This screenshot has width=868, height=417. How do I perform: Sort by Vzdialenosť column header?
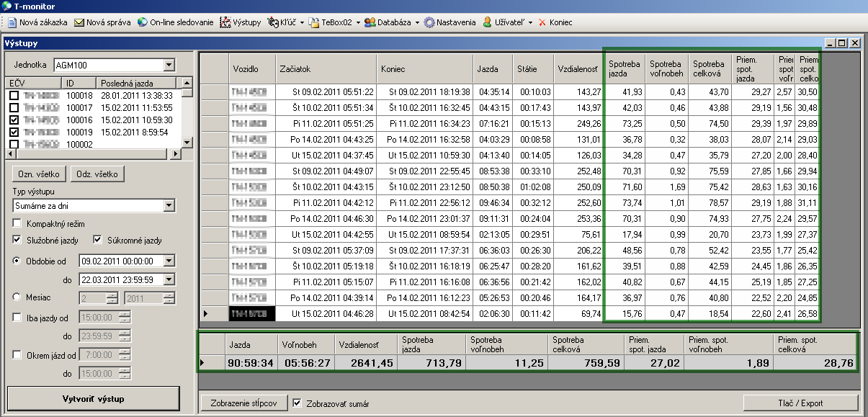point(578,69)
